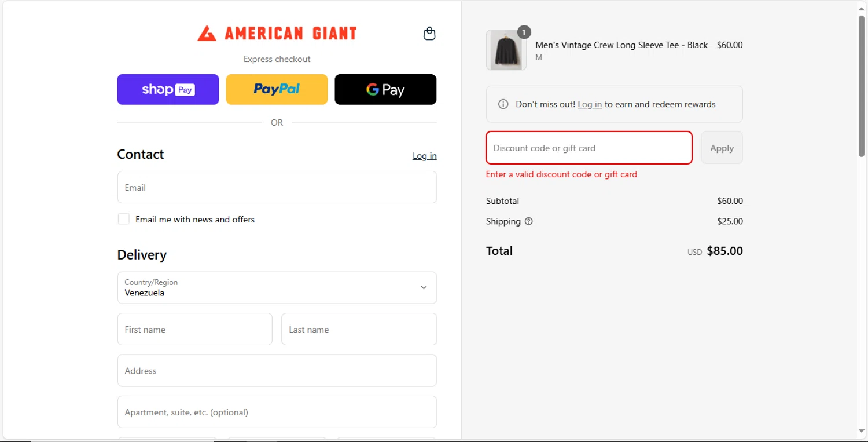
Task: Enable Email me with news and offers
Action: [123, 219]
